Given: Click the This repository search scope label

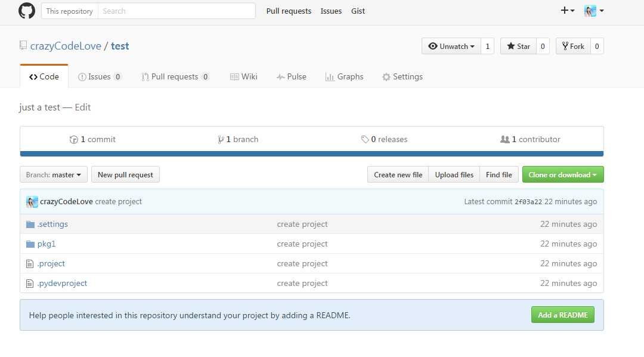Looking at the screenshot, I should point(69,11).
